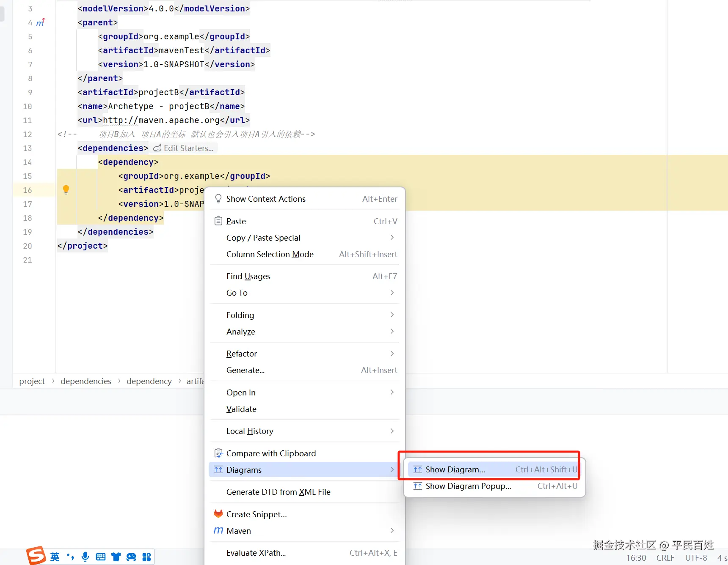Click the closing </project> tag
Image resolution: width=728 pixels, height=565 pixels.
(x=83, y=246)
